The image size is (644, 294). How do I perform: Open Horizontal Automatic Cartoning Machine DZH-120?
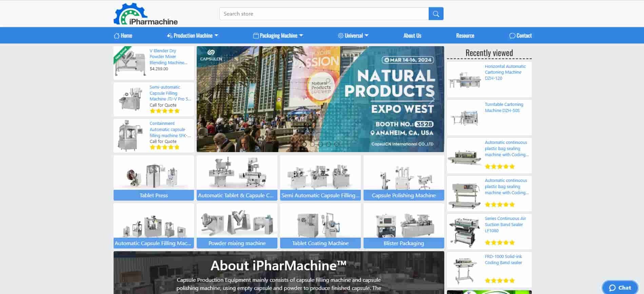pos(505,72)
